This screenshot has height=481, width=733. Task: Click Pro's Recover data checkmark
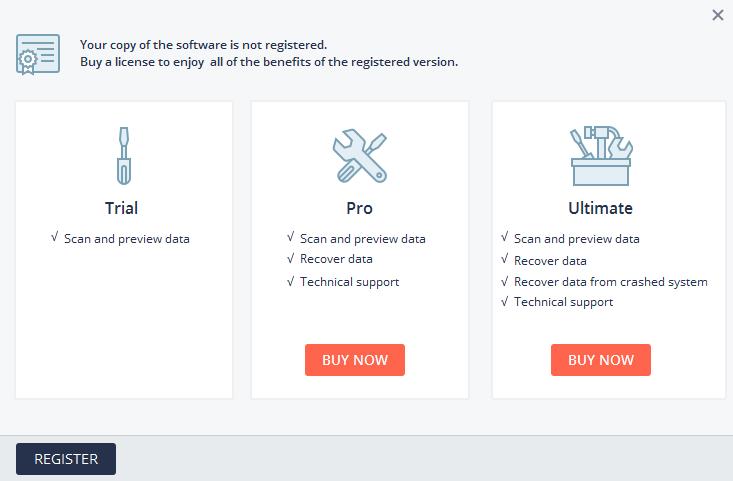(x=291, y=258)
